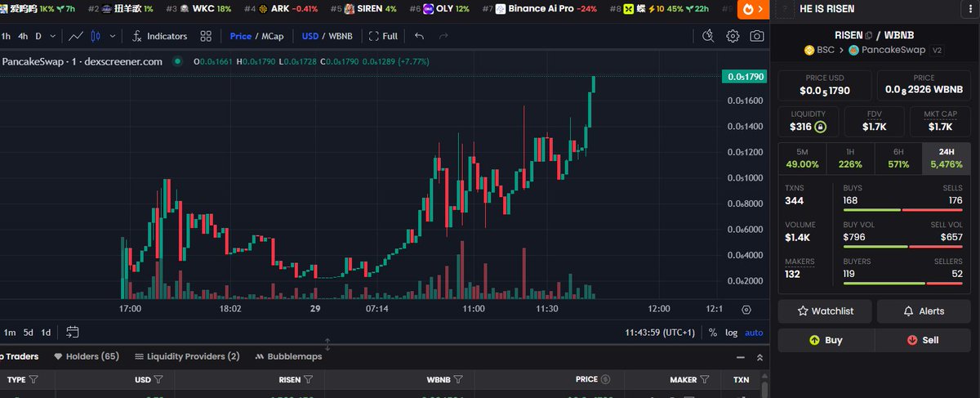
Task: Open Liquidity Providers (2) tab
Action: (188, 356)
